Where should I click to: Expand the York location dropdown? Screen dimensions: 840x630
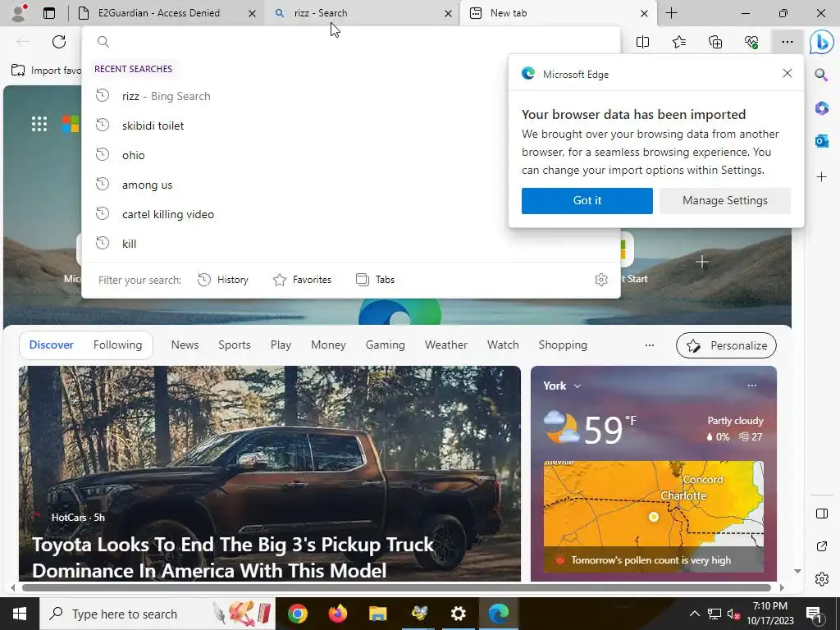(577, 386)
